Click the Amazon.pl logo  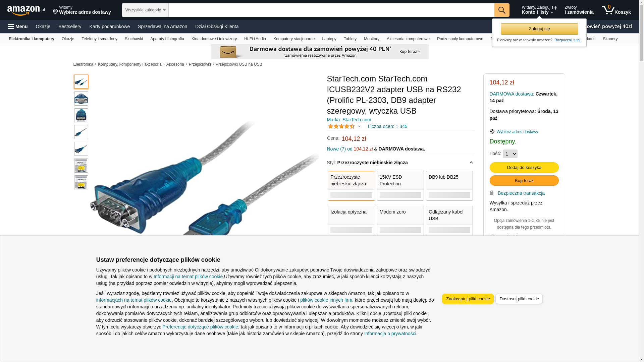point(26,10)
